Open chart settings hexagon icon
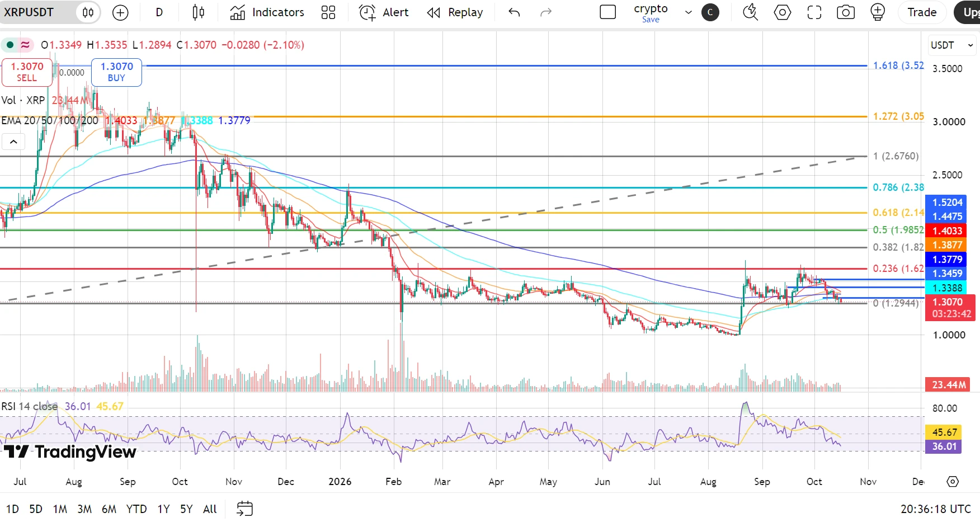 pos(783,12)
